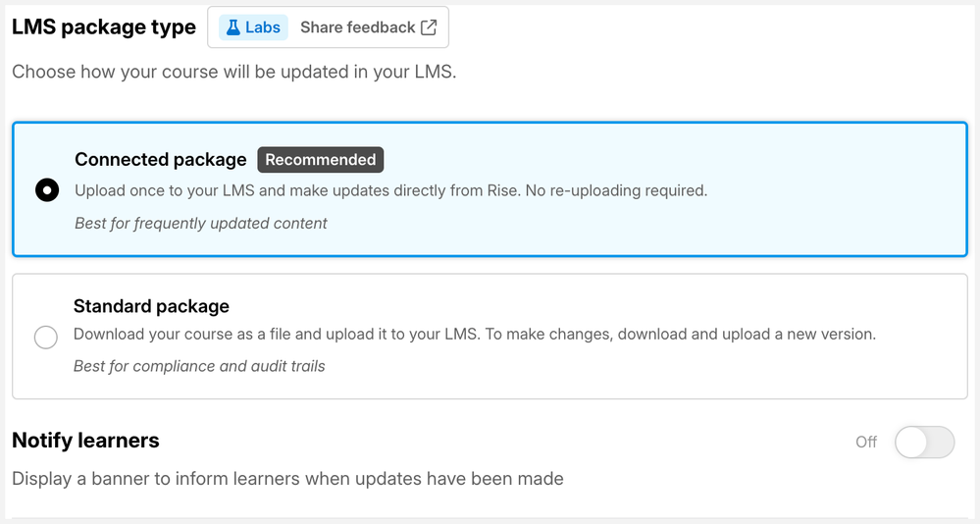Click the Off label beside the toggle
Screen dimensions: 980x524
click(x=866, y=443)
